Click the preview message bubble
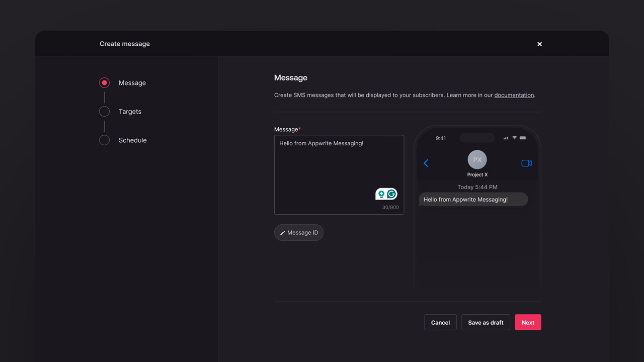Viewport: 644px width, 362px height. click(x=473, y=200)
